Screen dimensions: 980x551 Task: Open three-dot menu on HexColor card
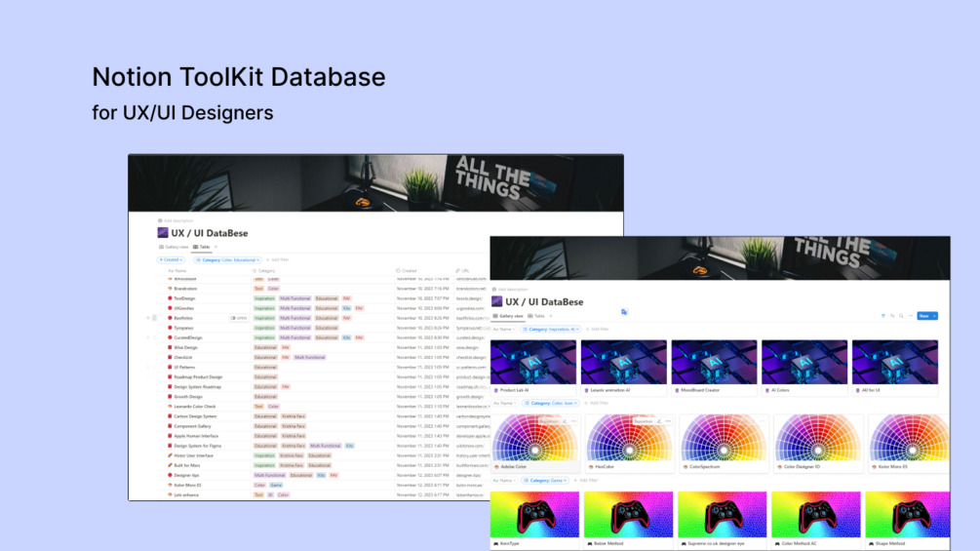pyautogui.click(x=668, y=421)
